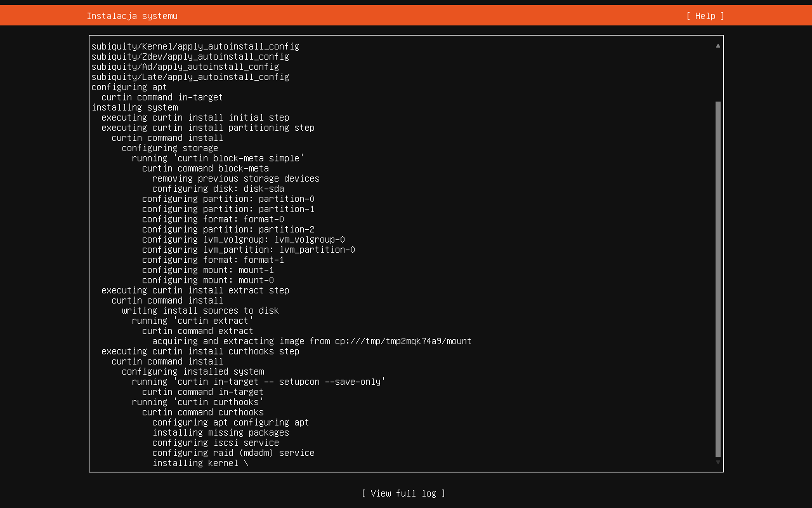
Task: Click 'acquiring and extracting image' line
Action: (x=312, y=341)
